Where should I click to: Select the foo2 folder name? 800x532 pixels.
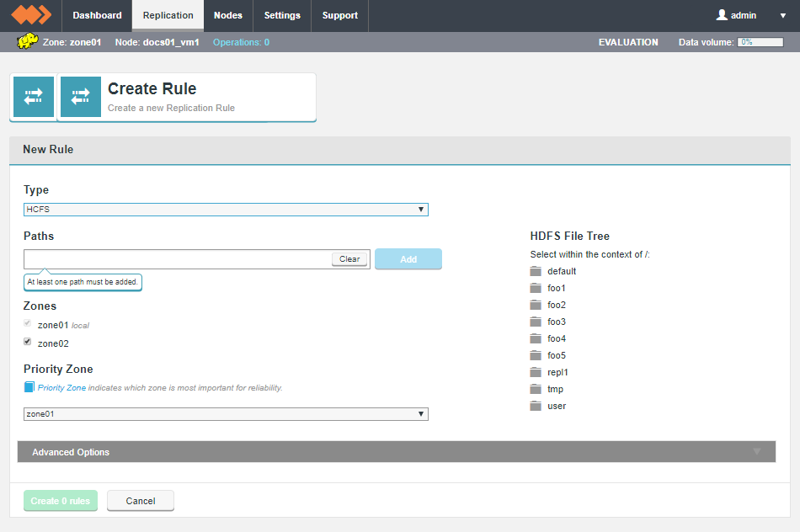click(x=556, y=305)
